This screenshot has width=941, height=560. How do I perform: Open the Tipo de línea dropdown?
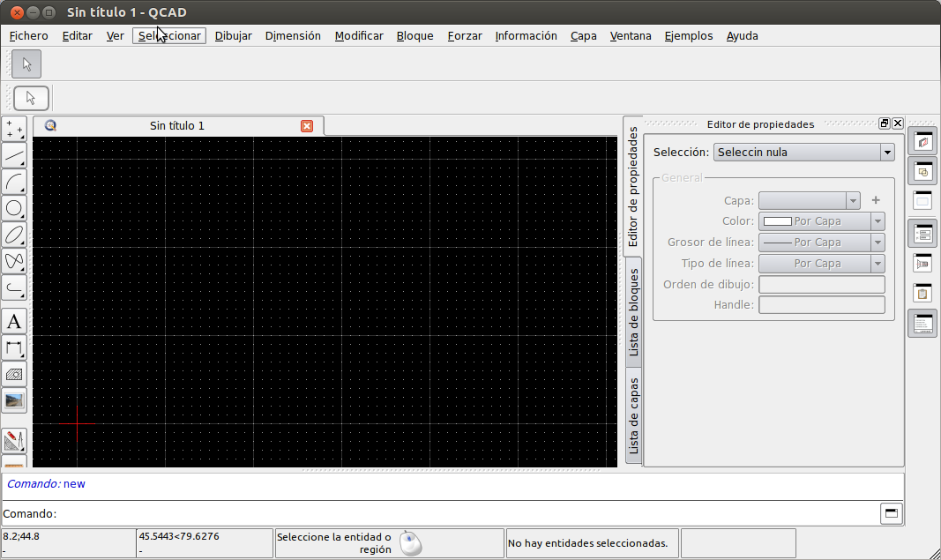point(822,264)
